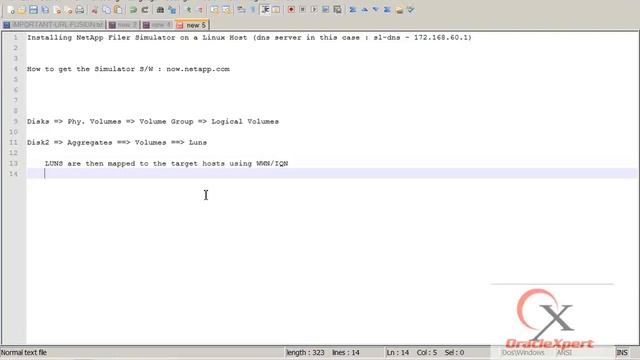640x360 pixels.
Task: Toggle Show All Characters icon
Action: click(x=253, y=10)
